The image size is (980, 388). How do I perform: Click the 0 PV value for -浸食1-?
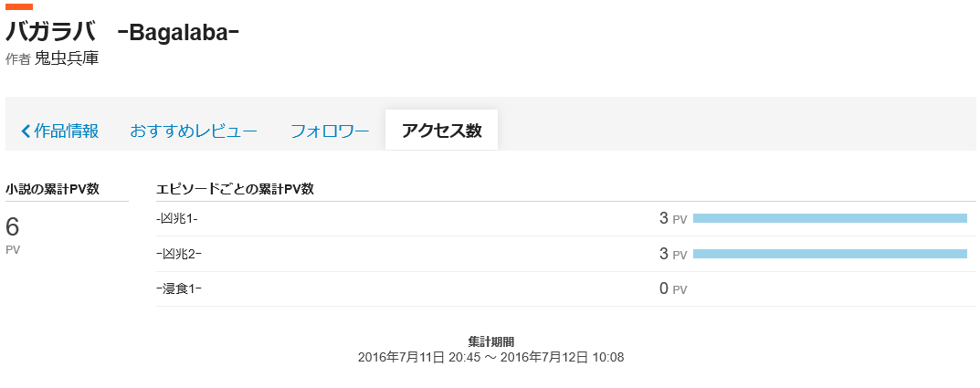672,289
